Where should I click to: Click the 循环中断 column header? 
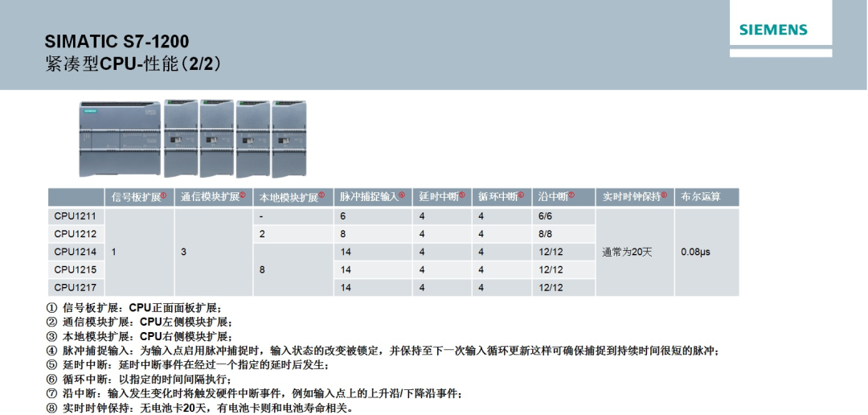pos(502,197)
